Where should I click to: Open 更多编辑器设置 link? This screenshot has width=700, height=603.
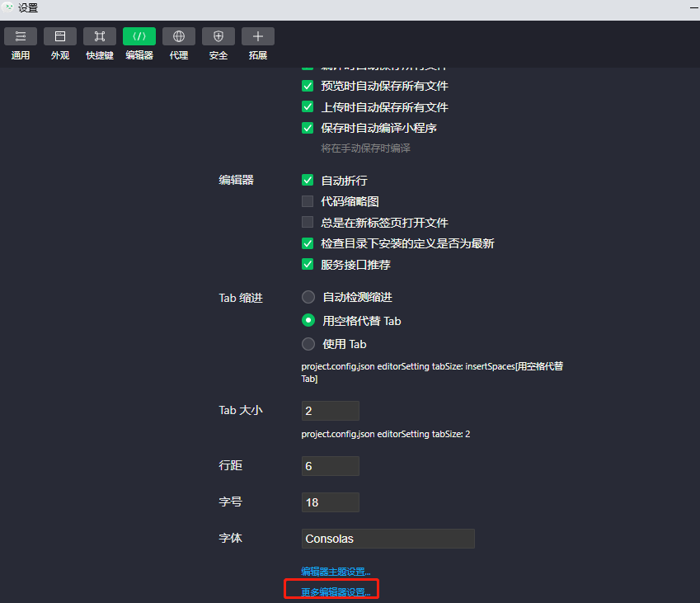pos(336,592)
